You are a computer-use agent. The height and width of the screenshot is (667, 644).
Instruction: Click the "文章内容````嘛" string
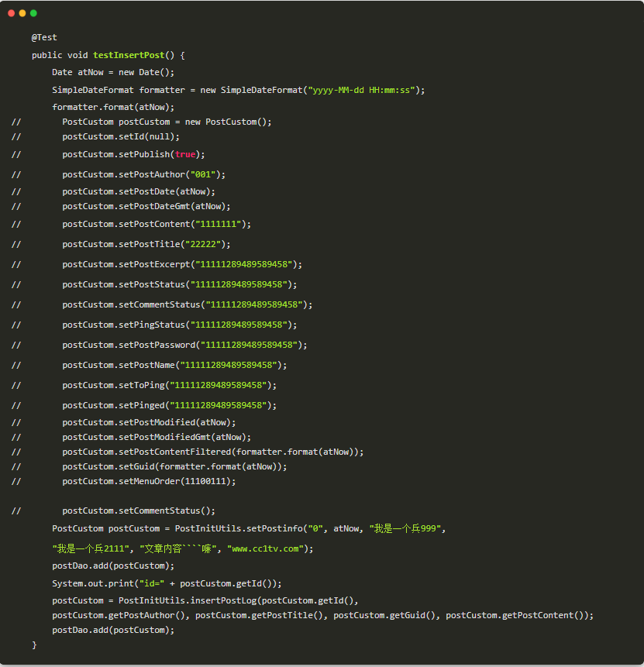point(178,549)
